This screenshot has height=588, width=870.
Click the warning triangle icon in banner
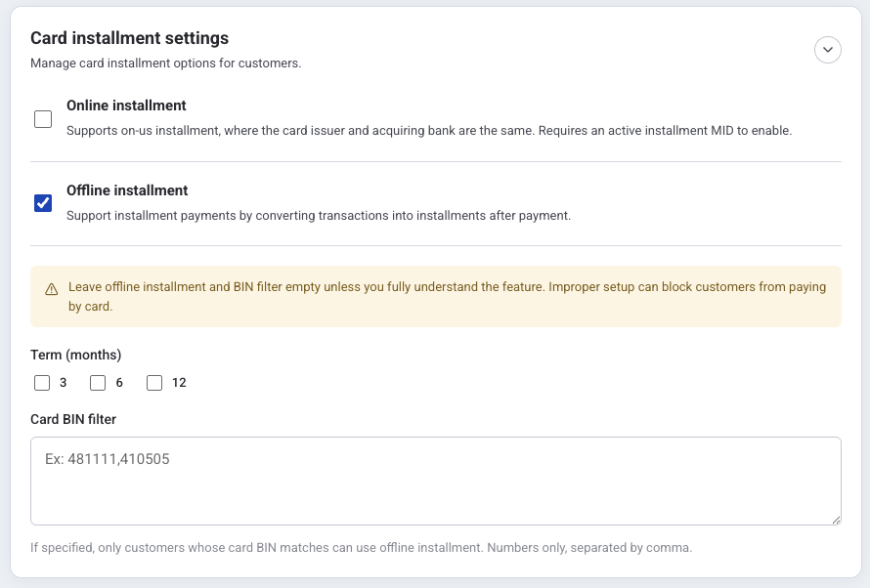click(x=52, y=289)
